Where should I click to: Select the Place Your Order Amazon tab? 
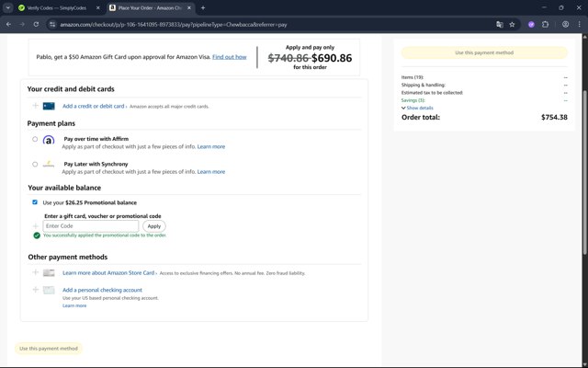(150, 8)
